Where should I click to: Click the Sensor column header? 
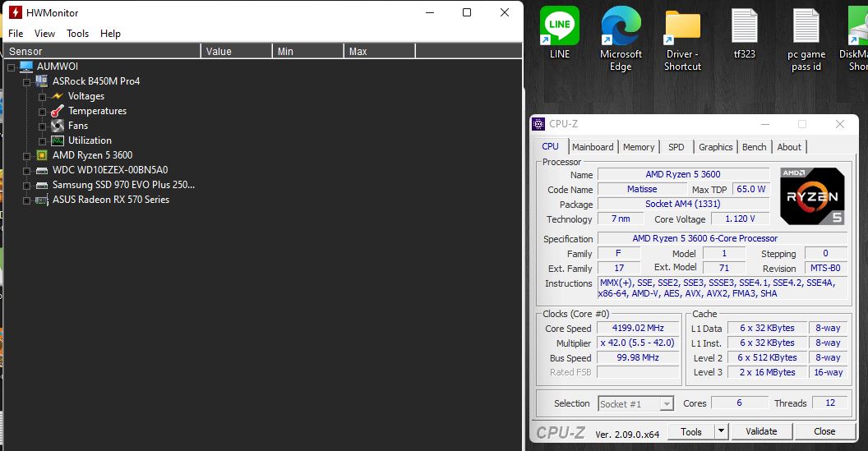(102, 51)
